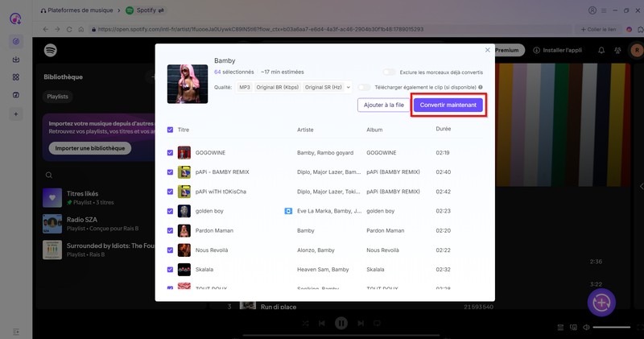644x339 pixels.
Task: Click the floating add-to-convert purple button
Action: [x=601, y=303]
